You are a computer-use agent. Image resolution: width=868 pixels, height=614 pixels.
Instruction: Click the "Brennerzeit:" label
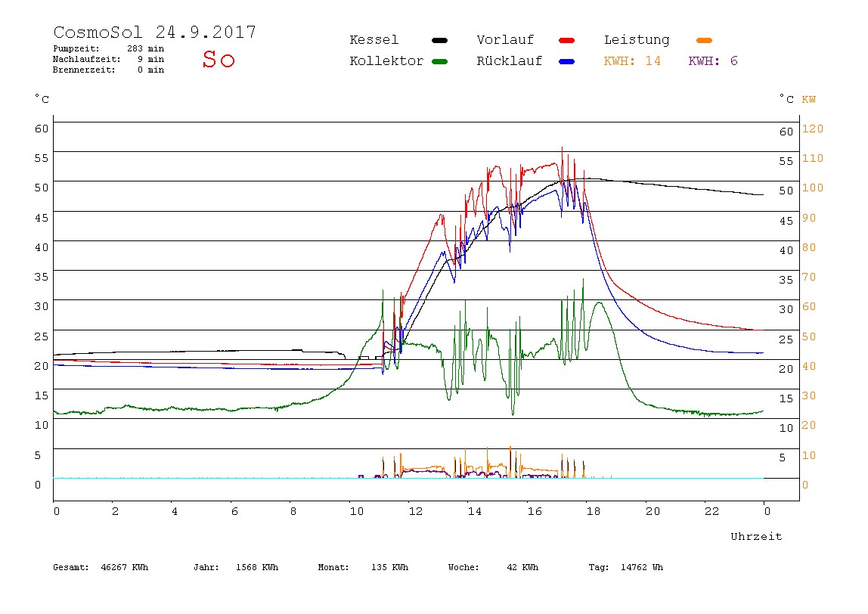pyautogui.click(x=84, y=70)
